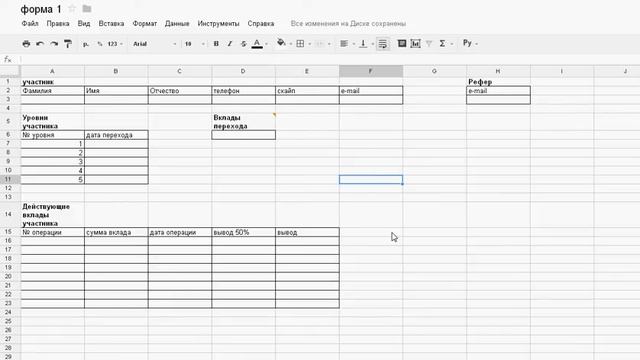The image size is (640, 360).
Task: Redo the last undone action
Action: click(54, 44)
